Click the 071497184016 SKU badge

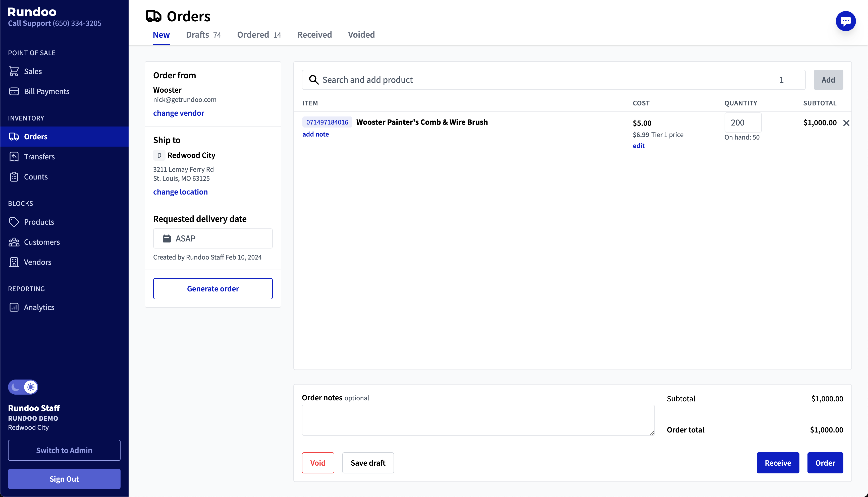[x=327, y=122]
